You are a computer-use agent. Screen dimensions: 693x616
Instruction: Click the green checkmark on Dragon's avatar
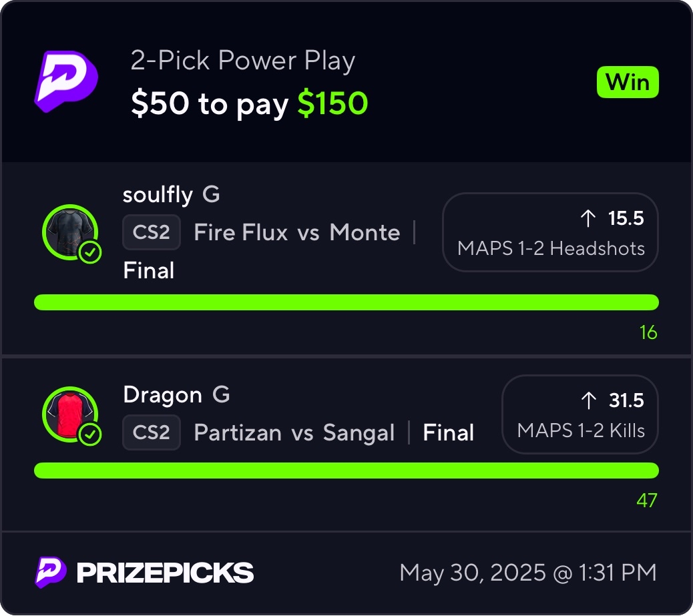point(90,435)
